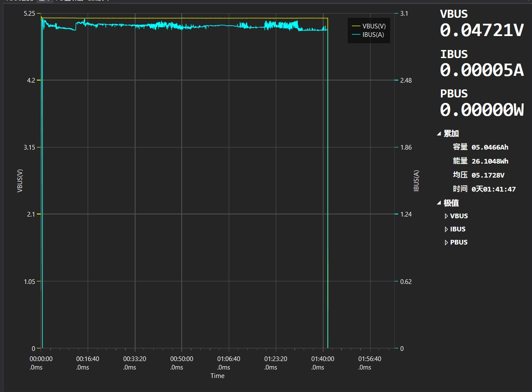Collapse the 极值 section triangle
The height and width of the screenshot is (392, 532).
pos(439,203)
